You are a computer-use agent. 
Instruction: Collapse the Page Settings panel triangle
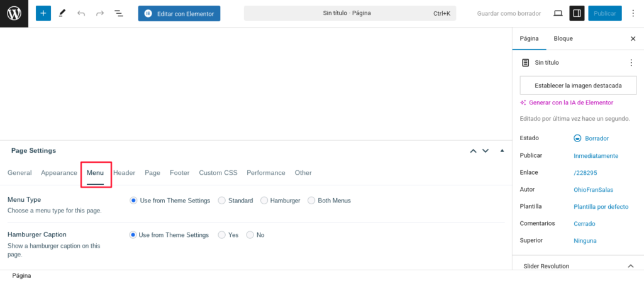502,151
